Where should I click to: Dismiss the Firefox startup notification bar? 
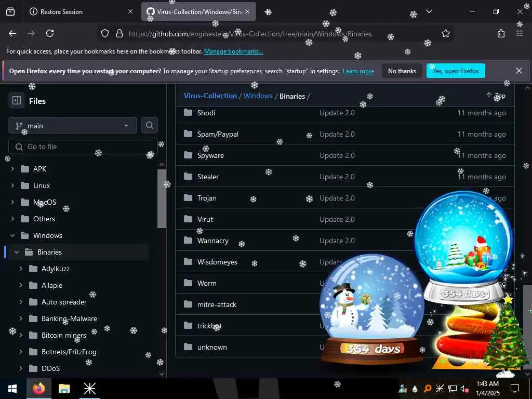(x=519, y=71)
